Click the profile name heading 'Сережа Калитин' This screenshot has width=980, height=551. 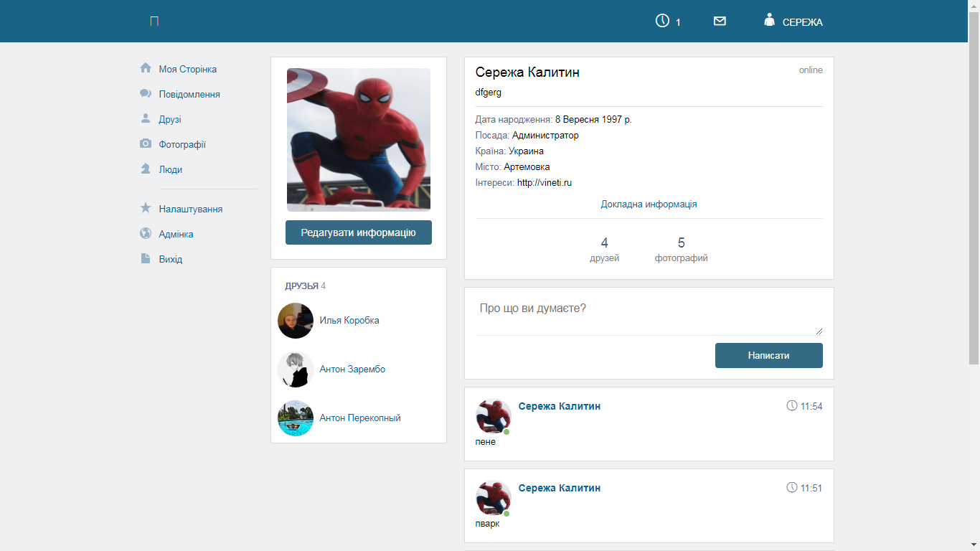(527, 72)
